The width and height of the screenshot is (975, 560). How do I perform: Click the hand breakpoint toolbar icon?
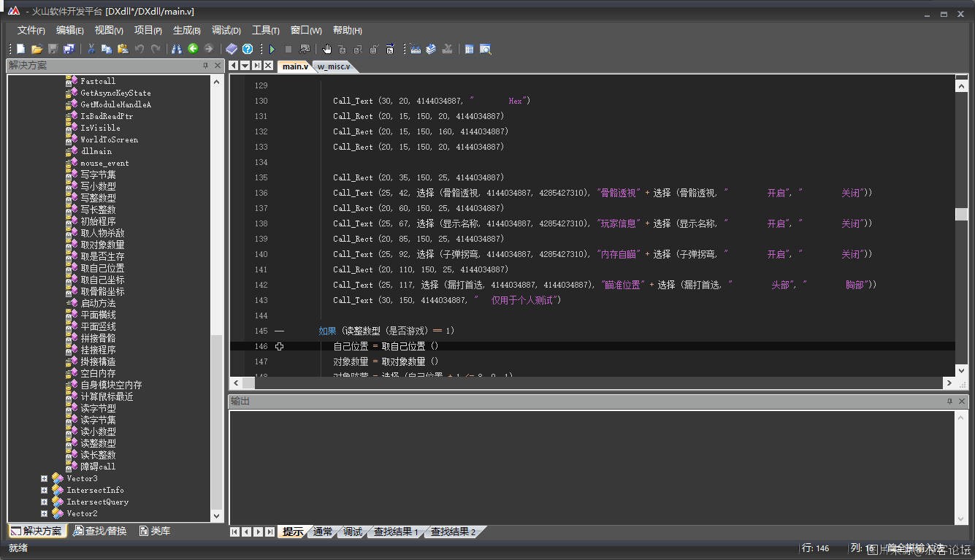[327, 49]
